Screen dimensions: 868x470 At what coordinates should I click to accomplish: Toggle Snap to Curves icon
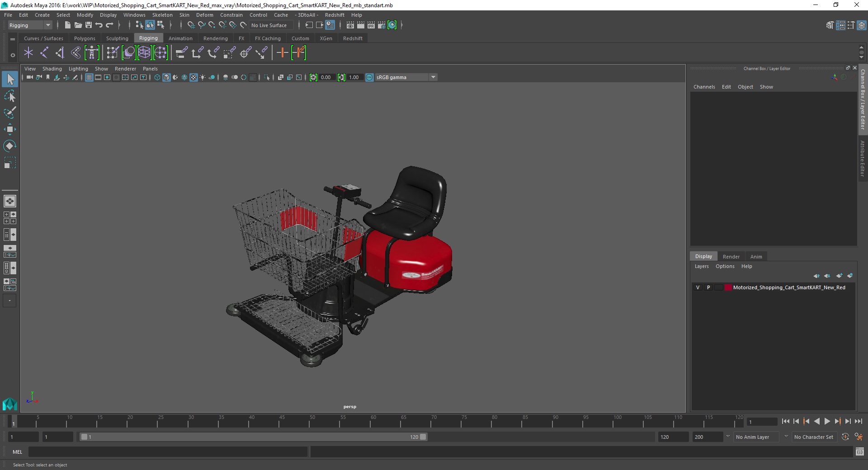pyautogui.click(x=202, y=25)
